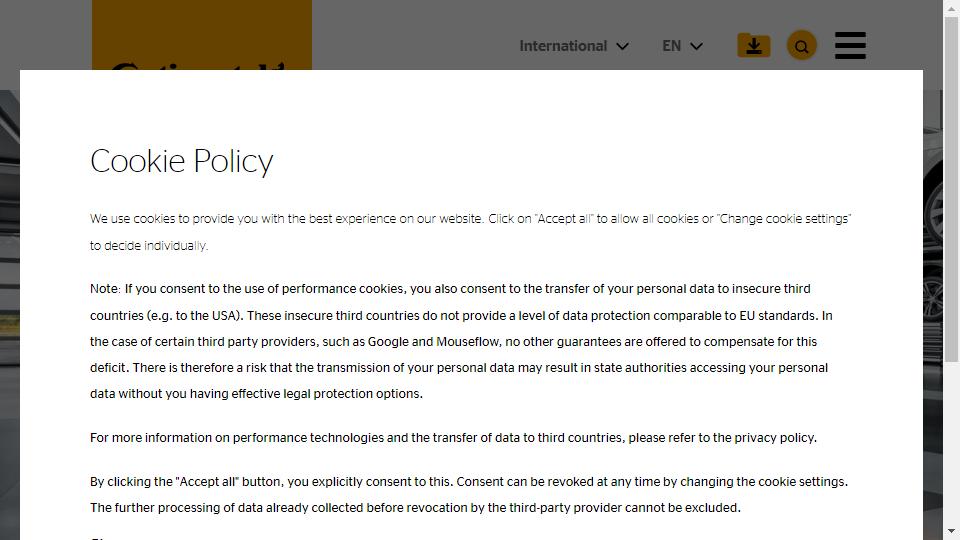960x540 pixels.
Task: Click the Continental logo in the header
Action: [201, 40]
